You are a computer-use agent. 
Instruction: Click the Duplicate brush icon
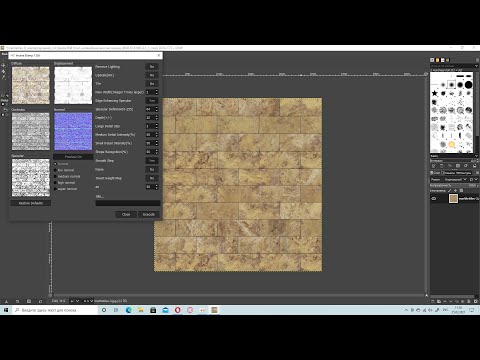[x=450, y=166]
